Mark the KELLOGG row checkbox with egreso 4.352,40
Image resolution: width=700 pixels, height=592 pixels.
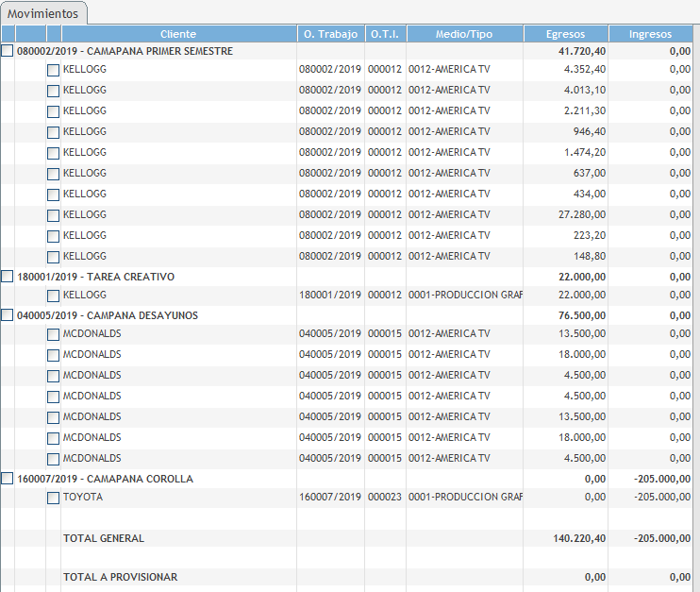pos(53,70)
